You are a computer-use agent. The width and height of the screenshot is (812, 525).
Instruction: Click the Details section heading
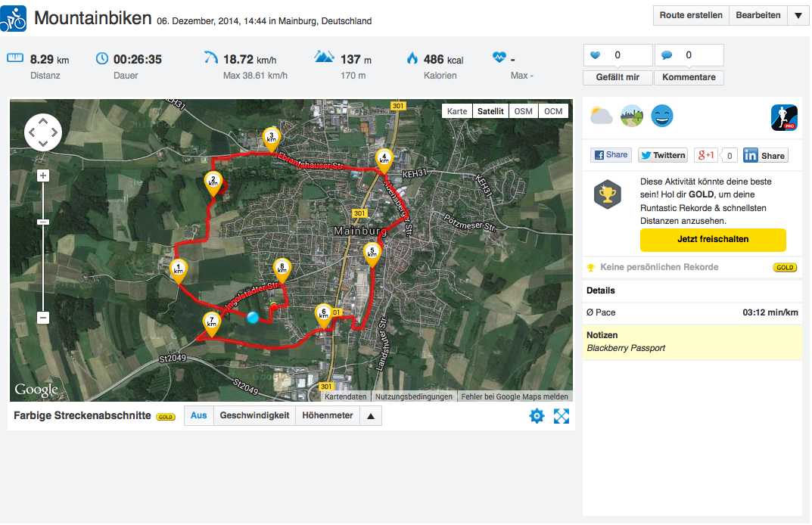601,290
